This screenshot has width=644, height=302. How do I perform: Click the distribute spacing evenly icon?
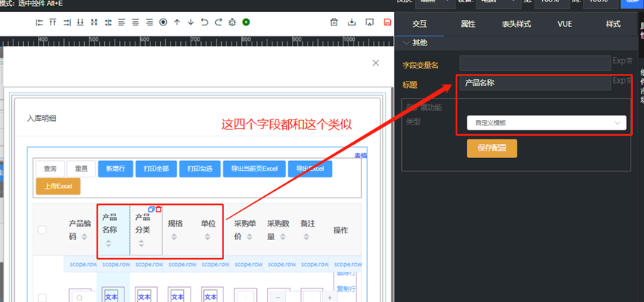pyautogui.click(x=94, y=22)
